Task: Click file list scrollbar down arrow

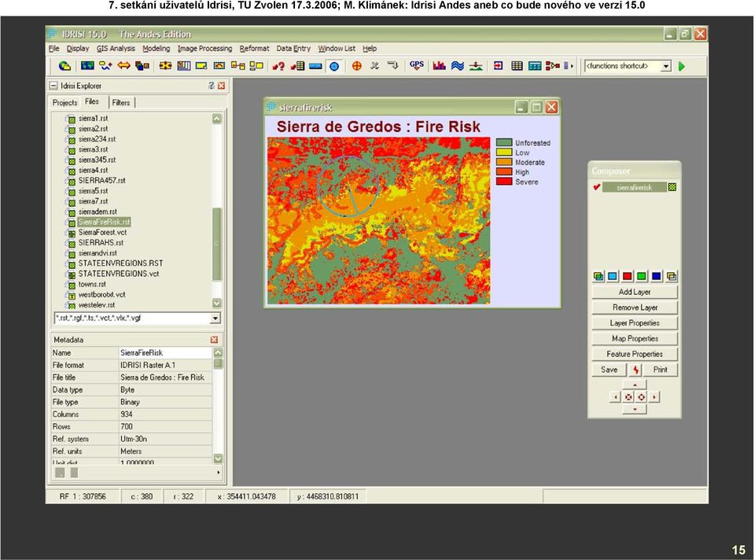Action: pos(217,304)
